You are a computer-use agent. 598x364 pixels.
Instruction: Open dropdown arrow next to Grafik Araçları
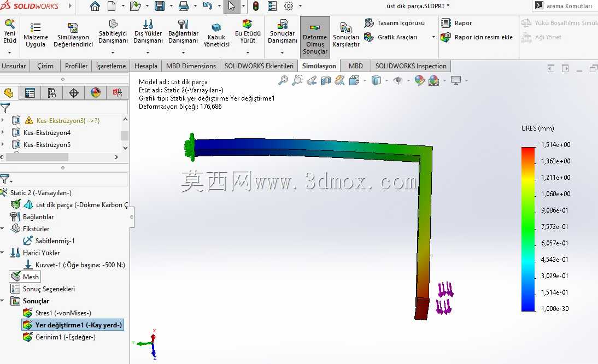433,37
